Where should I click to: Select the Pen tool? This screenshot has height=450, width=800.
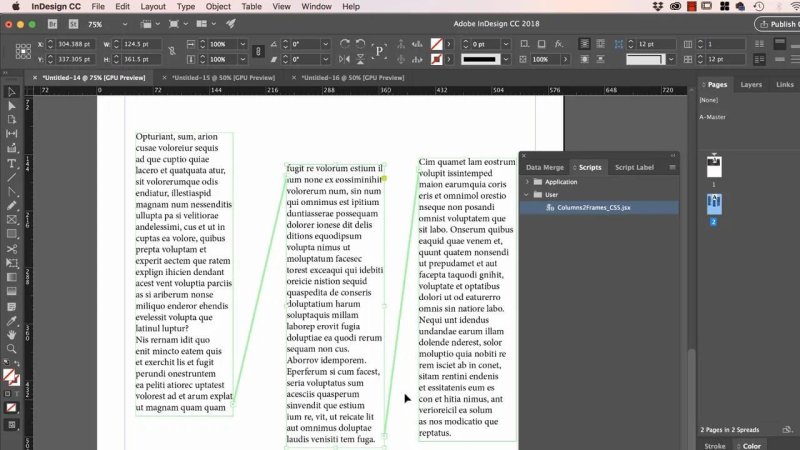(11, 192)
